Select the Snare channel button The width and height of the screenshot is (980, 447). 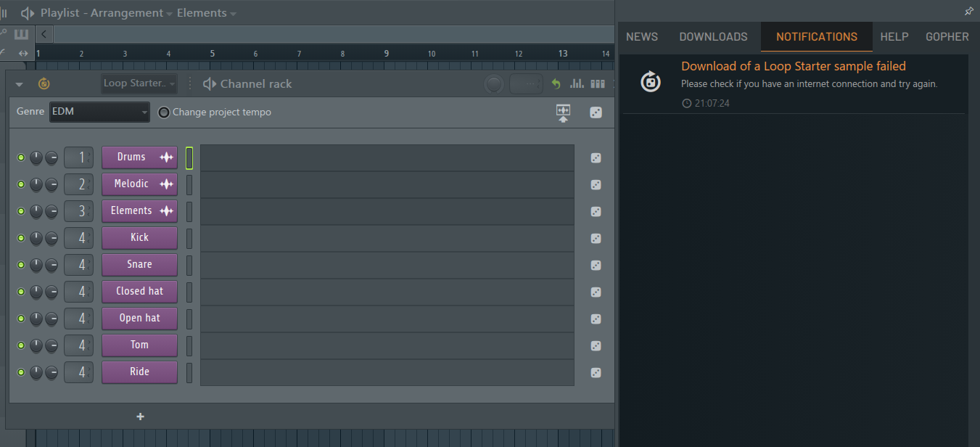point(139,265)
